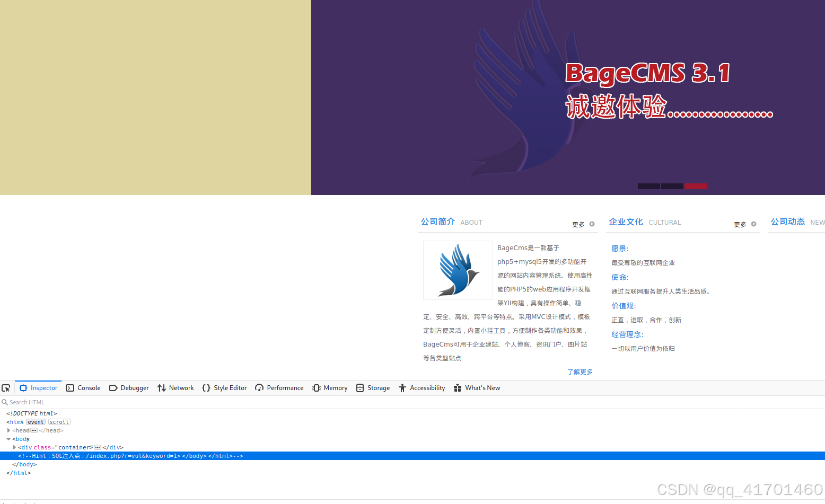Open the Debugger tab
Viewport: 825px width, 504px height.
click(129, 388)
